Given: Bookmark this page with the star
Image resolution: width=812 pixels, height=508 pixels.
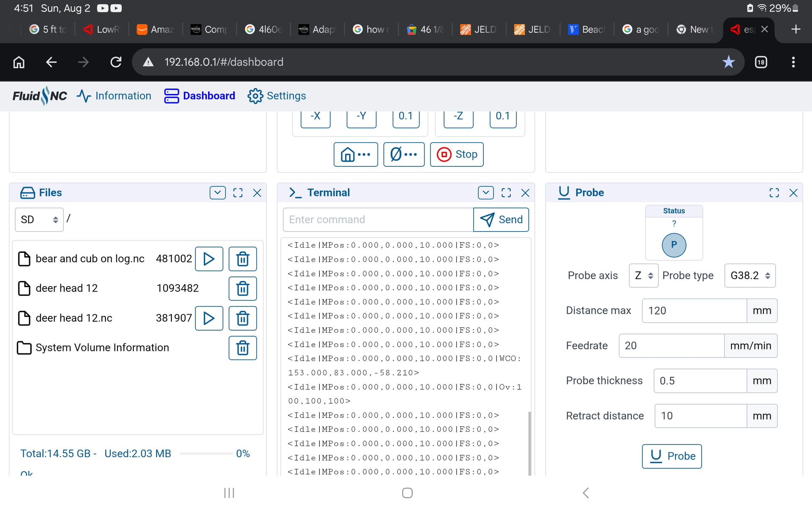Looking at the screenshot, I should point(728,62).
